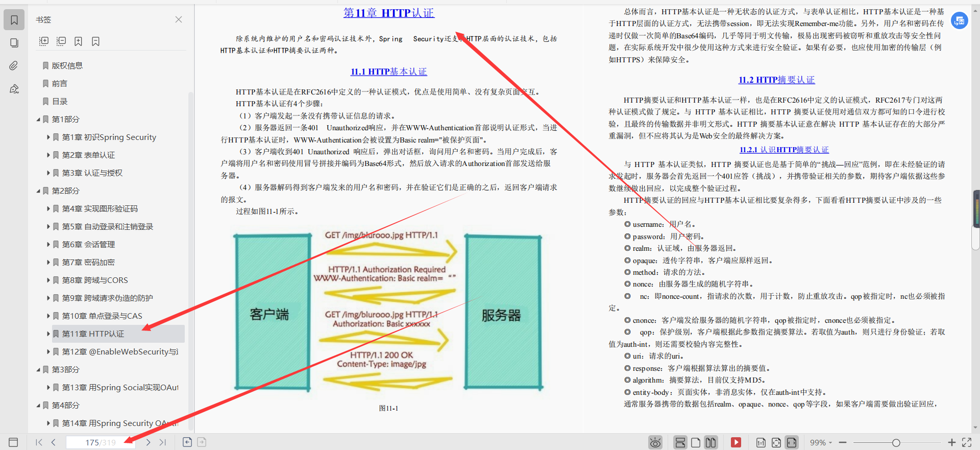
Task: Go to the first page
Action: click(x=39, y=442)
